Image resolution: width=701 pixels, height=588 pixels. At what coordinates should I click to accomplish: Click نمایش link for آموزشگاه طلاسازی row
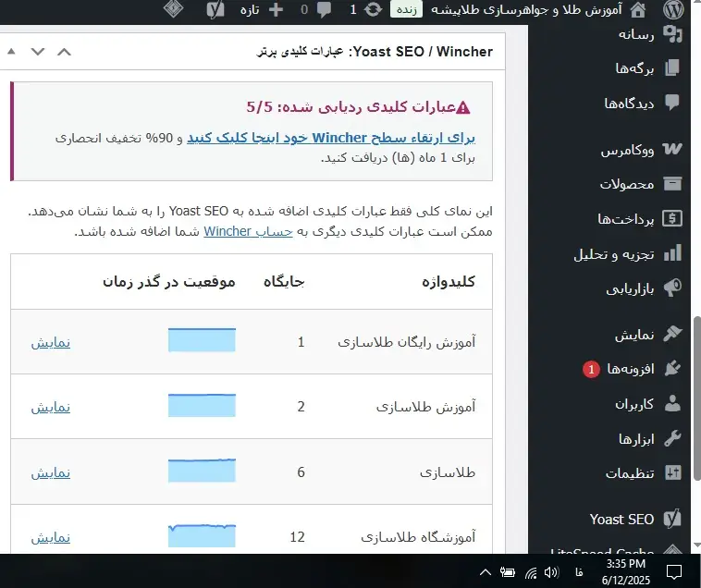tap(51, 537)
